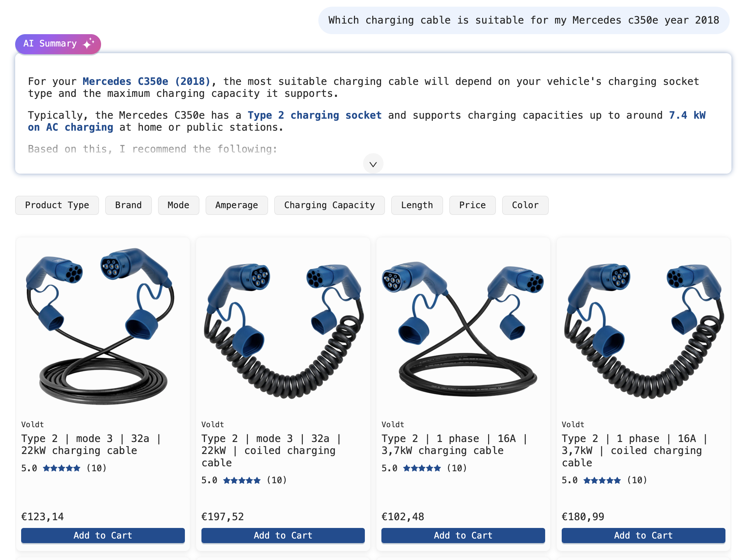This screenshot has width=748, height=560.
Task: Click the user's Mercedes c350e question bubble
Action: pyautogui.click(x=523, y=20)
